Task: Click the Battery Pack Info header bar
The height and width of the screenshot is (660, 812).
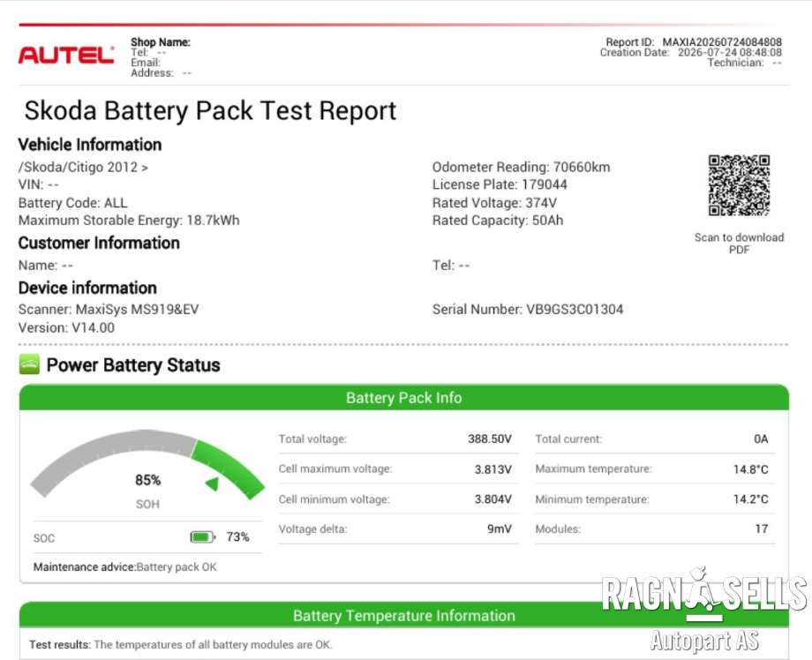Action: pos(404,398)
